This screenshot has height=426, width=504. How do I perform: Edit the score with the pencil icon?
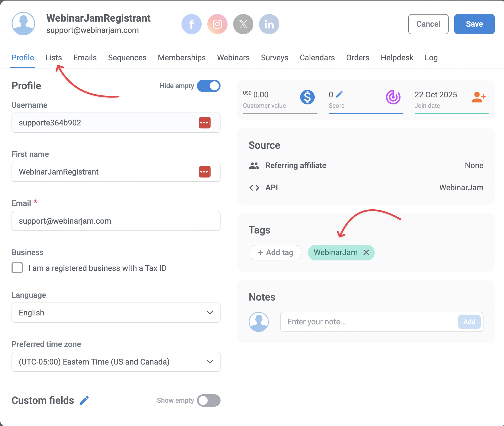tap(339, 94)
